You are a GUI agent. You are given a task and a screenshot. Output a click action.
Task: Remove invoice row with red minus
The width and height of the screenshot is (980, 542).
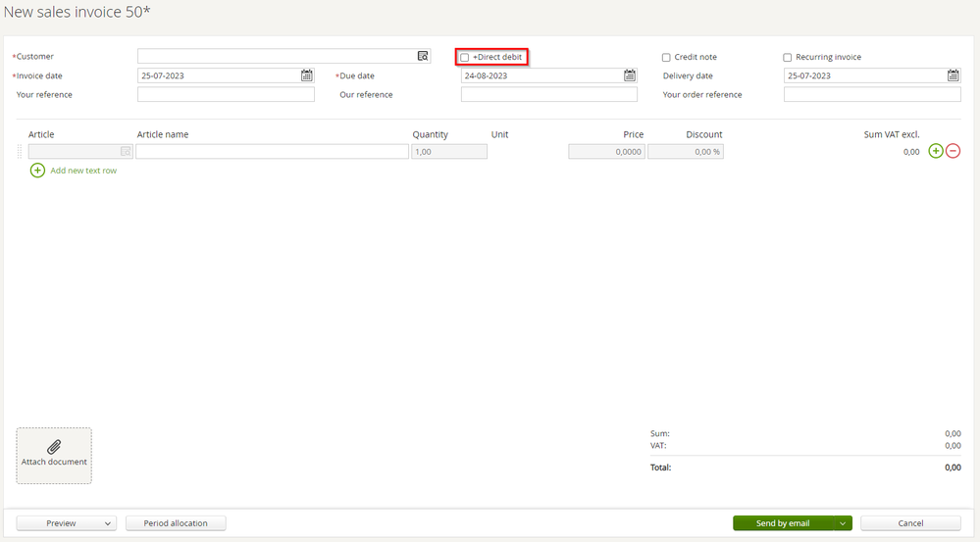[954, 151]
